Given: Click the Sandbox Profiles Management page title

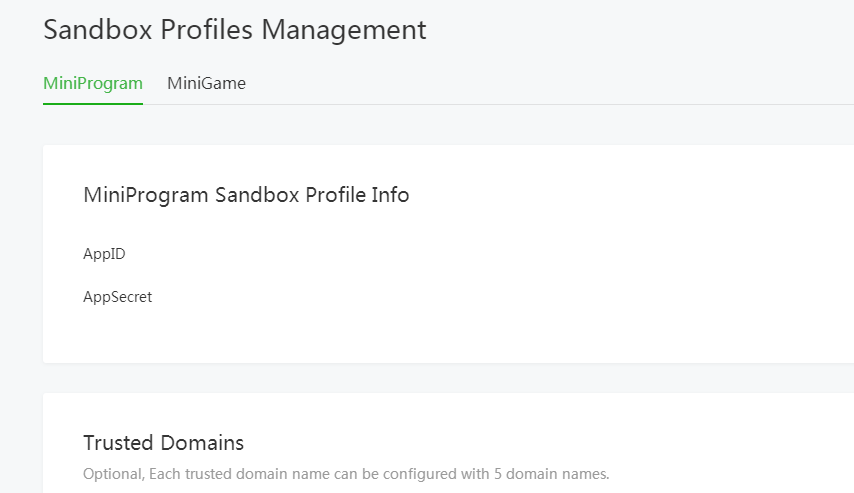Looking at the screenshot, I should coord(235,30).
